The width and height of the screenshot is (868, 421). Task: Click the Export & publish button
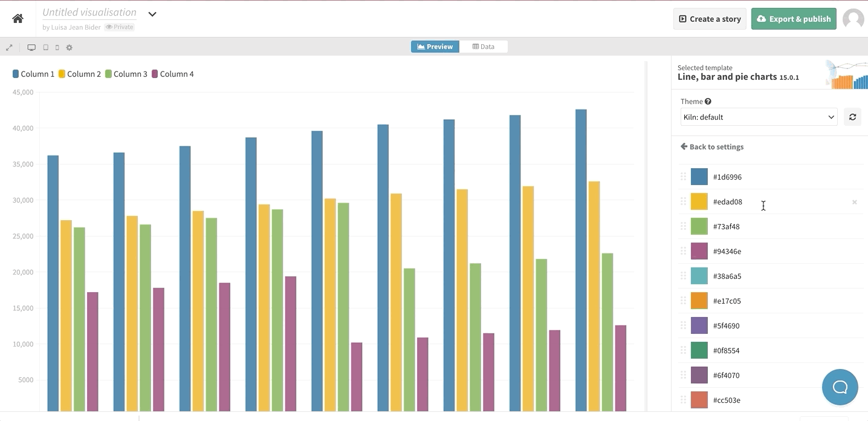pyautogui.click(x=794, y=19)
